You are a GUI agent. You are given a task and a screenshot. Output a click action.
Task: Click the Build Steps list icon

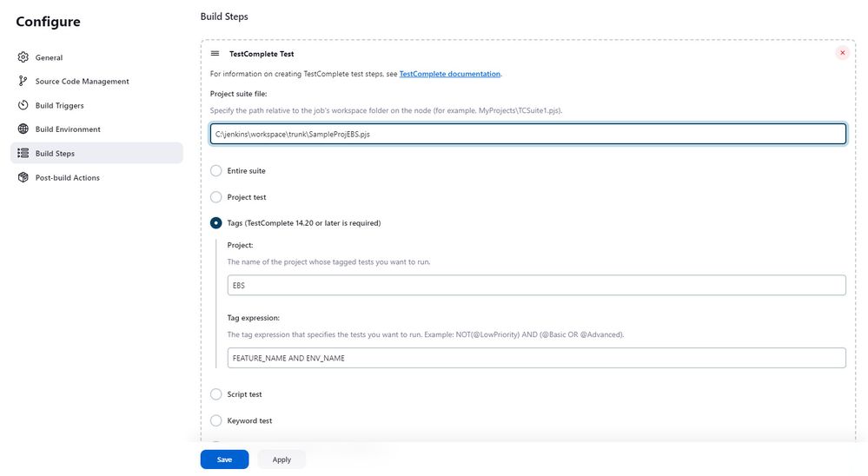coord(23,154)
